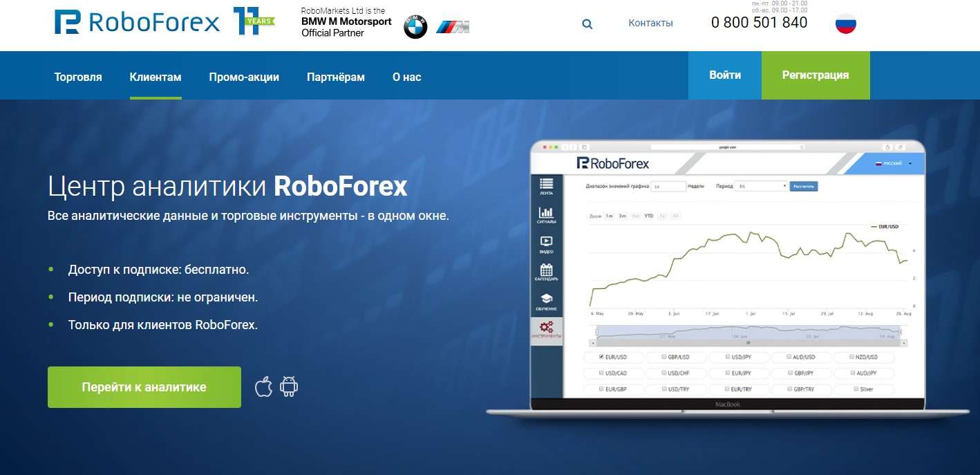This screenshot has height=475, width=980.
Task: Select the 3m chart zoom option
Action: pyautogui.click(x=623, y=216)
